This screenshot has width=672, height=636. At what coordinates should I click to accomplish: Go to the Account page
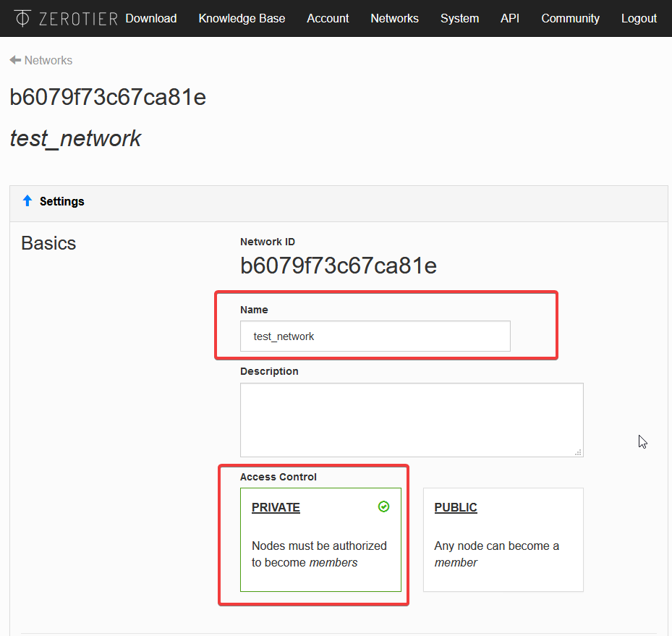pos(328,18)
